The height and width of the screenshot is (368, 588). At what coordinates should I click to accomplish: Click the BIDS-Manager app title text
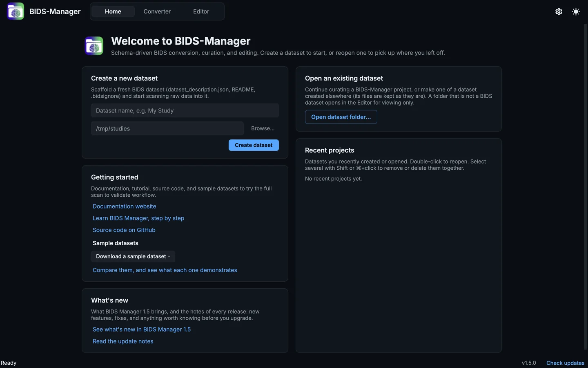[x=55, y=11]
